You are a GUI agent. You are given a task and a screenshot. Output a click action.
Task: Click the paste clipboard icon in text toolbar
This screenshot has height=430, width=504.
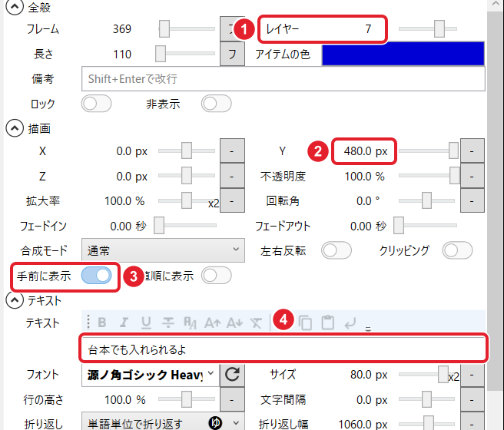pyautogui.click(x=327, y=322)
